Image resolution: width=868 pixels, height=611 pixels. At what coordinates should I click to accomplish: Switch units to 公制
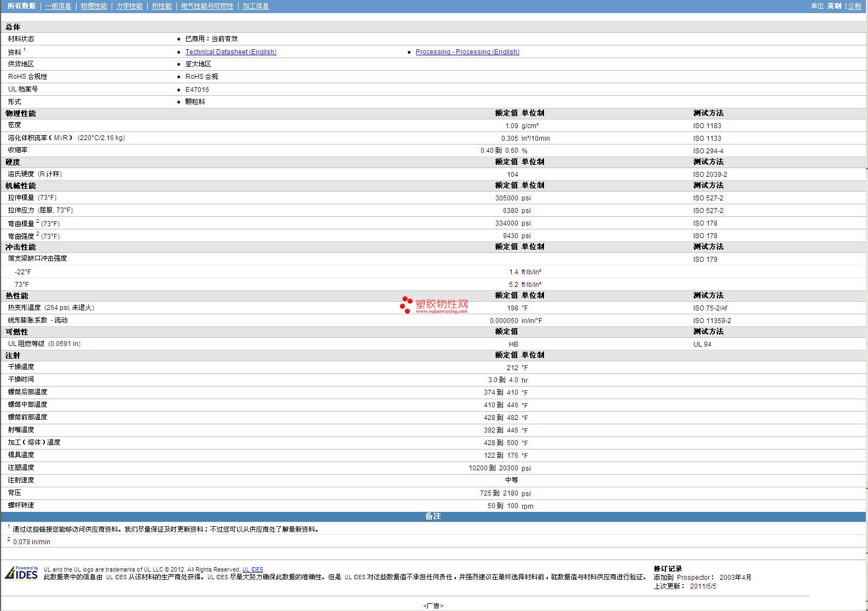[x=854, y=6]
